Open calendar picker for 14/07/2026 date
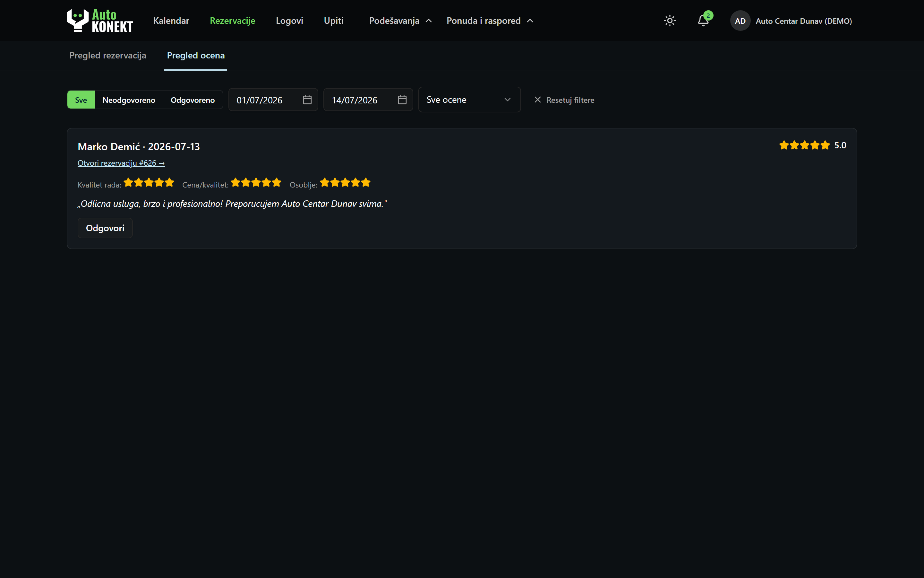This screenshot has height=578, width=924. point(402,100)
